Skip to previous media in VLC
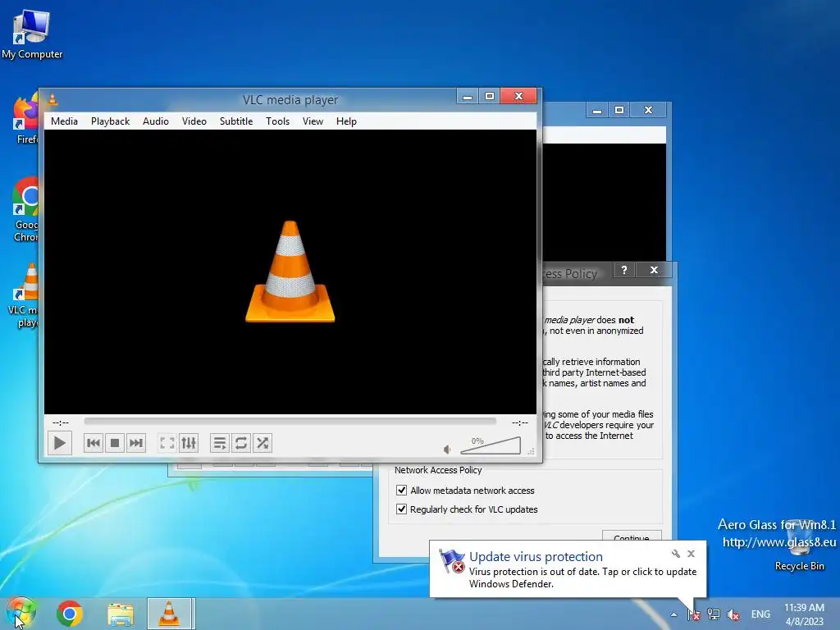 click(94, 443)
